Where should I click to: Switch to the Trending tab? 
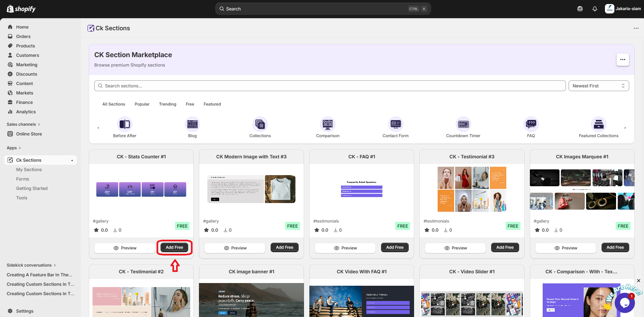[167, 104]
